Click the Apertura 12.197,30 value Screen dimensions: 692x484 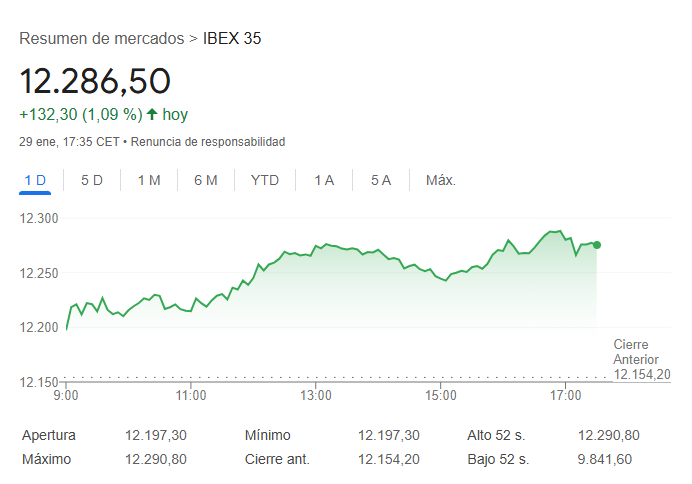pyautogui.click(x=156, y=435)
